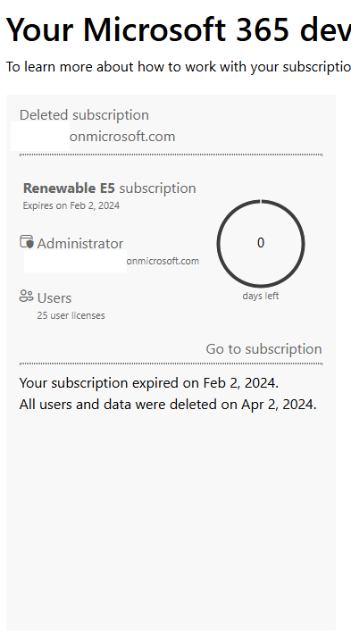Image resolution: width=351 pixels, height=644 pixels.
Task: Click the 'days left' caption
Action: pyautogui.click(x=261, y=296)
